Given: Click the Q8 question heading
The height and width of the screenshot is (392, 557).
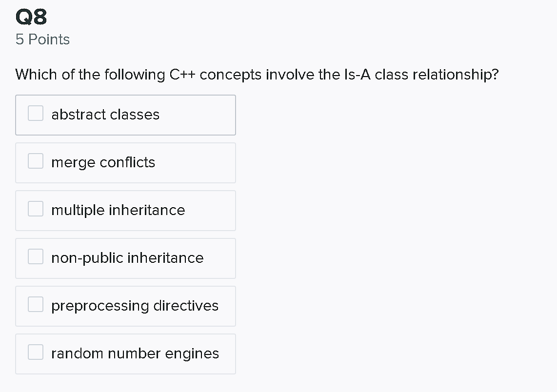Looking at the screenshot, I should click(x=31, y=17).
